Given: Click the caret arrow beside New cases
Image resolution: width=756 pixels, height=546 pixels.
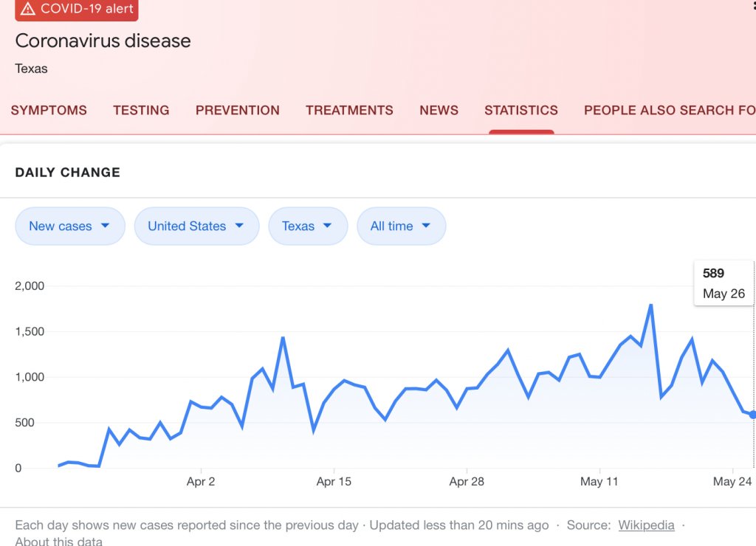Looking at the screenshot, I should tap(105, 226).
